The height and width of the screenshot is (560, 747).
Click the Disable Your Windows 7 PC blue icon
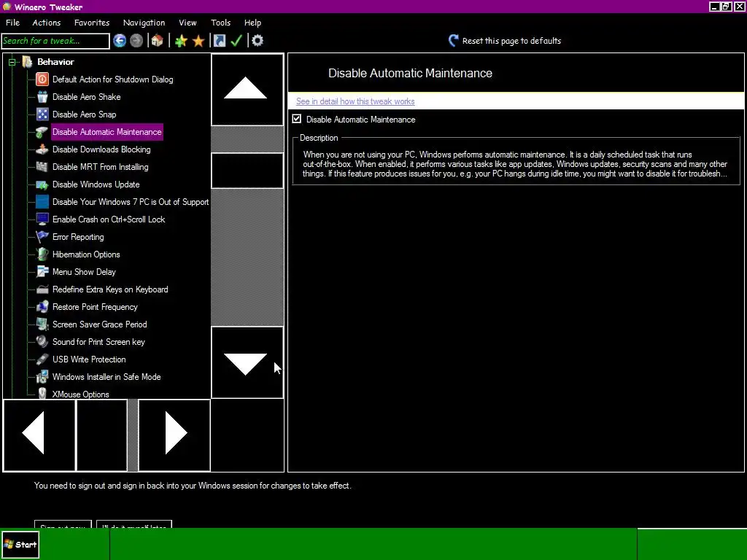[x=42, y=202]
